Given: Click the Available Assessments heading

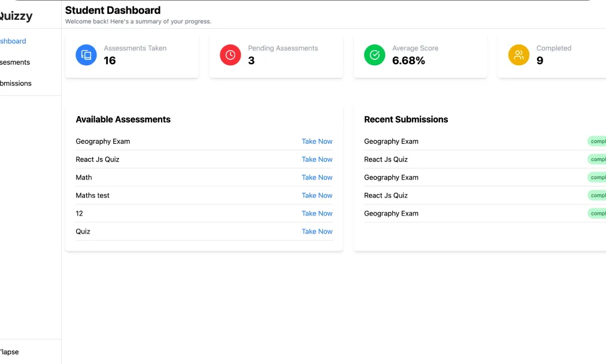Looking at the screenshot, I should pos(123,119).
